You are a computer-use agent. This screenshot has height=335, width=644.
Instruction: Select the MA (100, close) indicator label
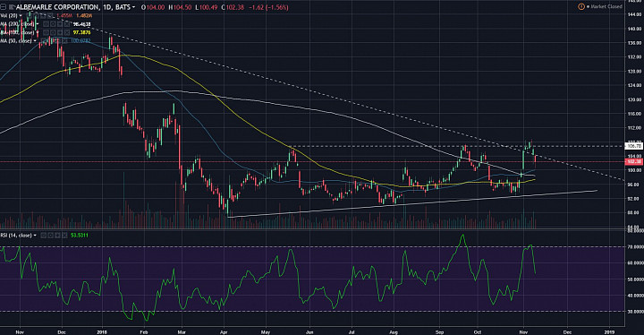click(x=17, y=32)
